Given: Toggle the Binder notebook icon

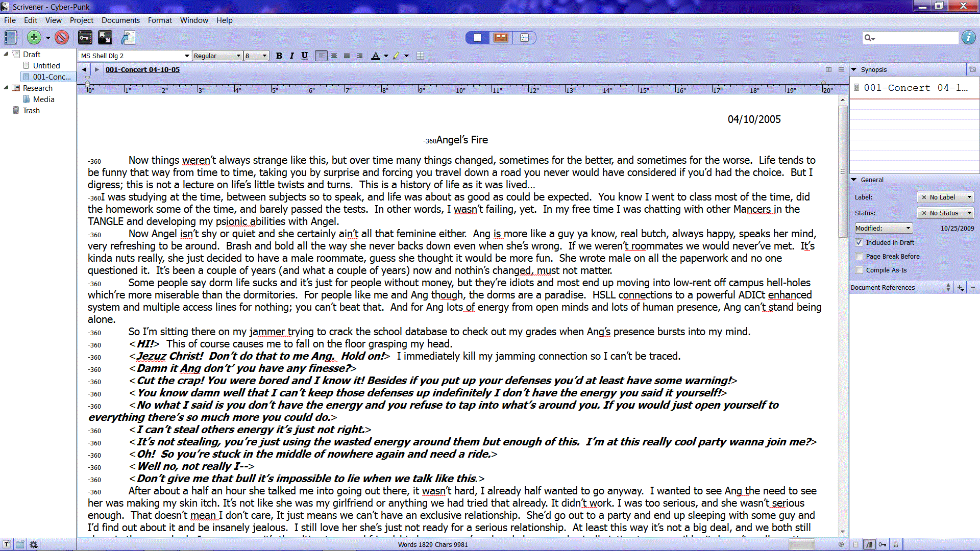Looking at the screenshot, I should [x=11, y=37].
